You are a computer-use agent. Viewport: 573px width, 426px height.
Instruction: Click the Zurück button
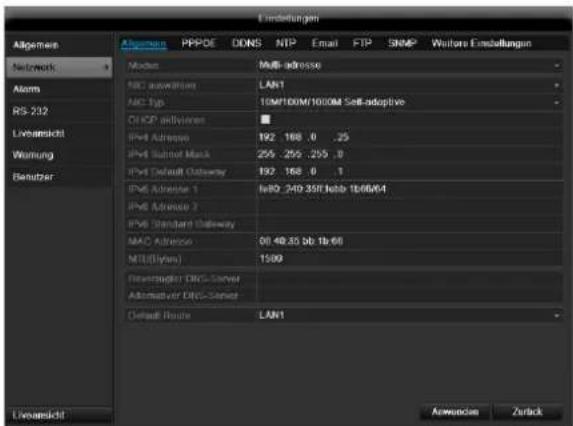[527, 412]
